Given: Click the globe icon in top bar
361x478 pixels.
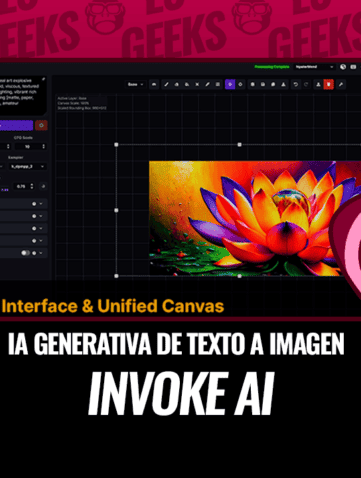Looking at the screenshot, I should 343,67.
